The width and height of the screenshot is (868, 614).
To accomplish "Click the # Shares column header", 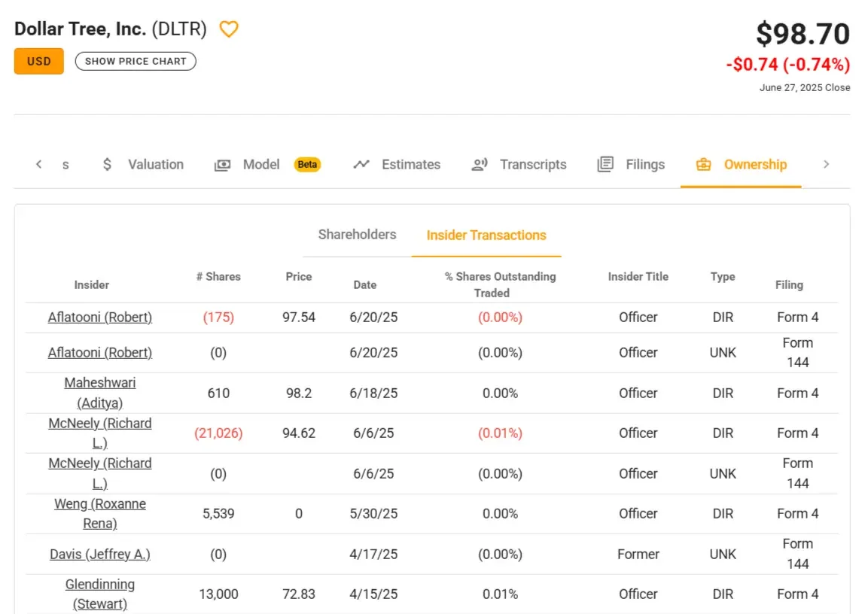I will (218, 277).
